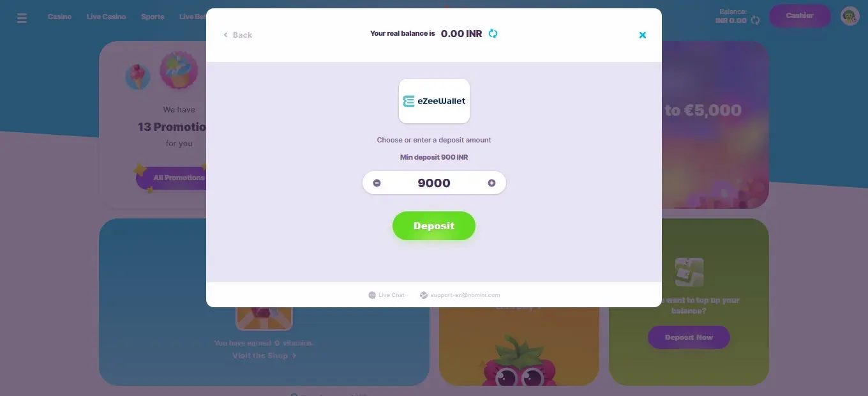The height and width of the screenshot is (396, 868).
Task: Select the eZeeWallet payment method logo
Action: 434,101
